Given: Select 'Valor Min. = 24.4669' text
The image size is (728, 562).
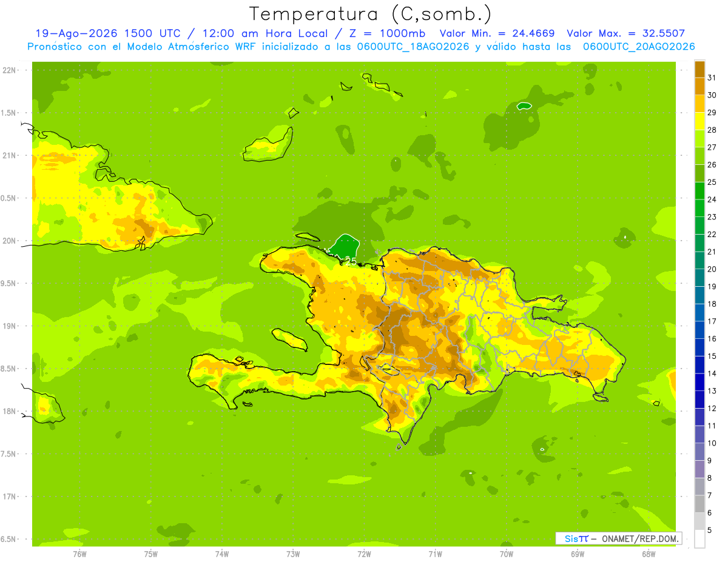Looking at the screenshot, I should (x=496, y=34).
